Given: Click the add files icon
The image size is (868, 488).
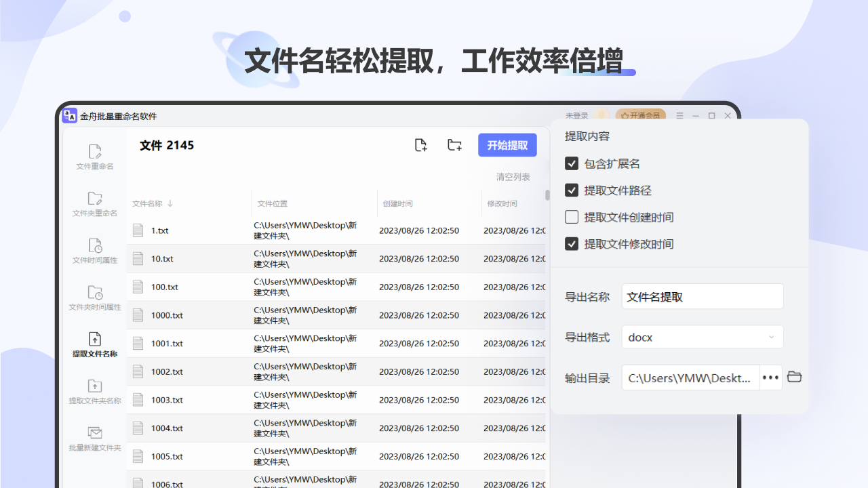Looking at the screenshot, I should point(420,144).
